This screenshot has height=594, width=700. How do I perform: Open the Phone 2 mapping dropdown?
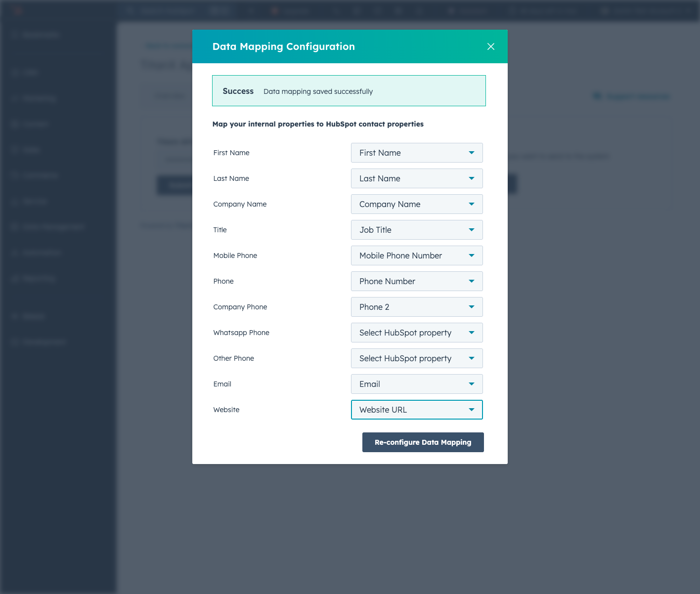point(417,307)
